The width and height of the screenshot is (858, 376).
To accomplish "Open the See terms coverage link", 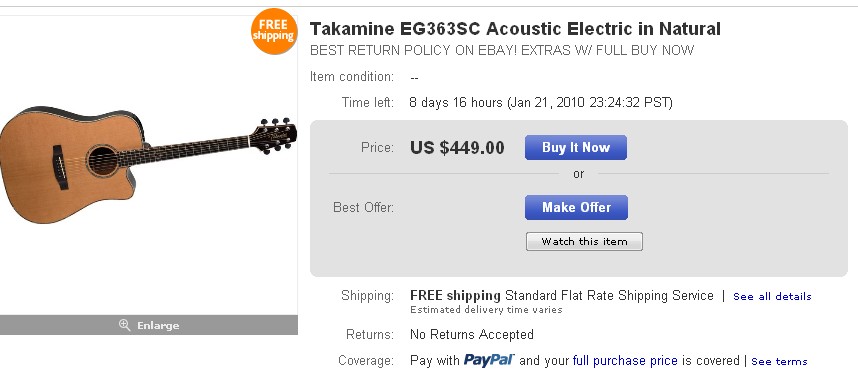I will [779, 361].
